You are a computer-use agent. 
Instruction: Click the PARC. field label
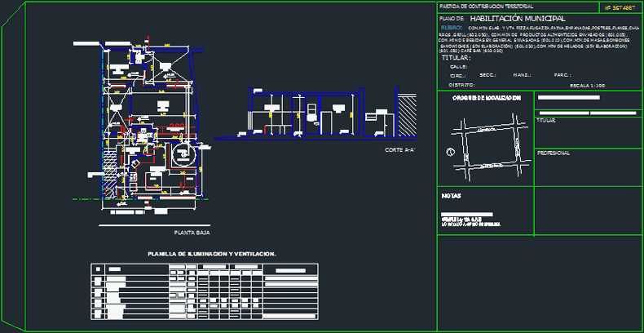coord(562,75)
